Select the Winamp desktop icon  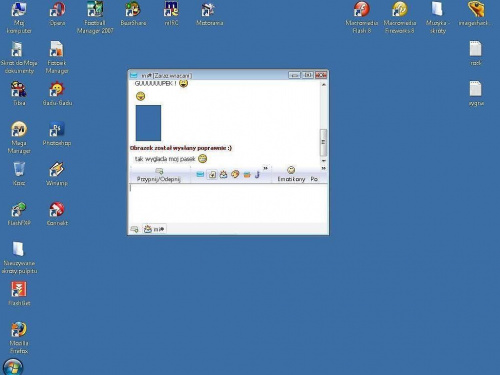tap(57, 174)
